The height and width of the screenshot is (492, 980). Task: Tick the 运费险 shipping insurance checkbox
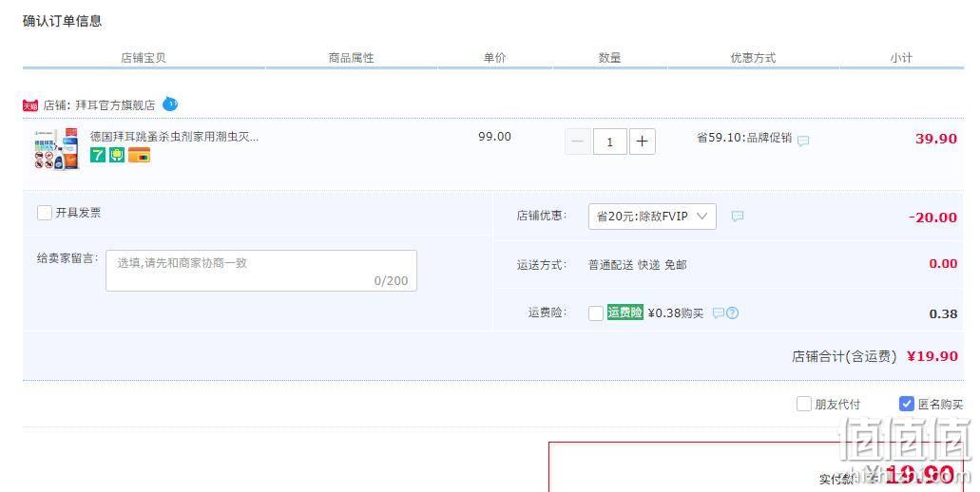[596, 312]
